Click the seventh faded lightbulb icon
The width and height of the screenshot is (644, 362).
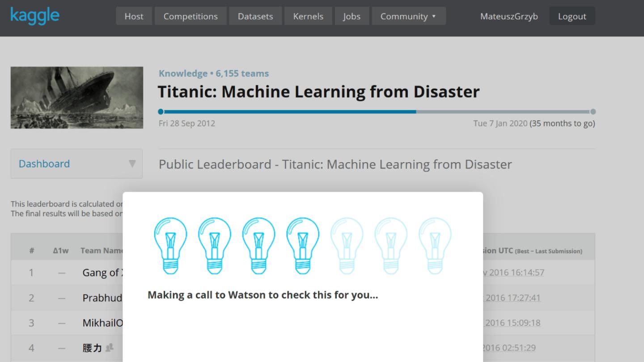(x=435, y=245)
